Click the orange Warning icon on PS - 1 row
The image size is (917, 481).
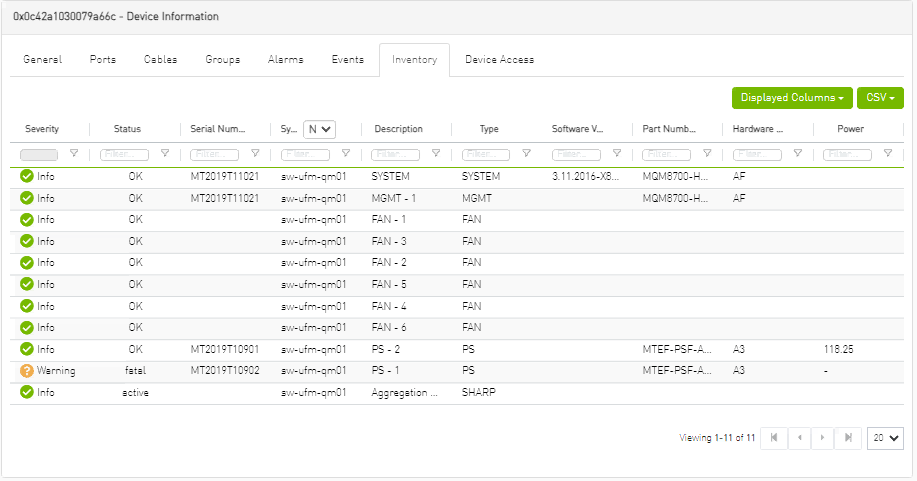click(x=27, y=371)
